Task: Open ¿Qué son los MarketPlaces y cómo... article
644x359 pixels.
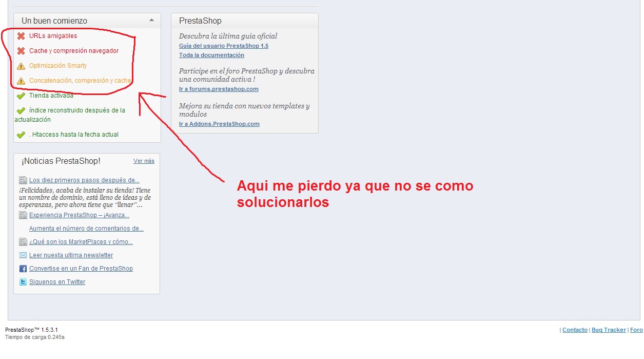Action: tap(81, 242)
